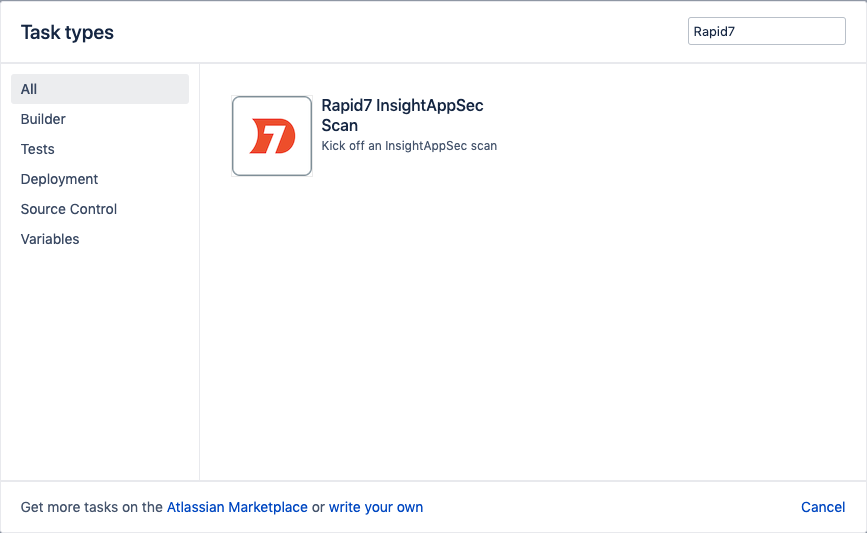The image size is (867, 533).
Task: Focus the search field containing Rapid7
Action: (766, 32)
